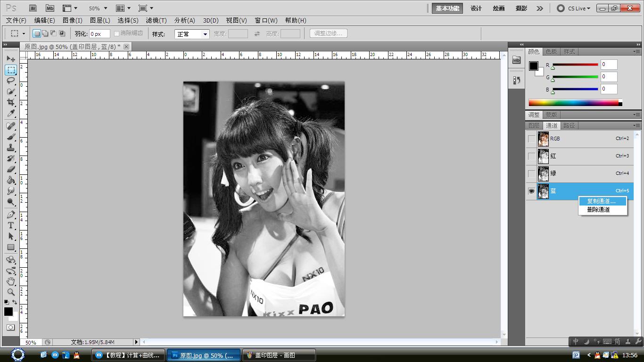Select the Quick Selection tool
Viewport: 644px width, 362px height.
coord(11,91)
